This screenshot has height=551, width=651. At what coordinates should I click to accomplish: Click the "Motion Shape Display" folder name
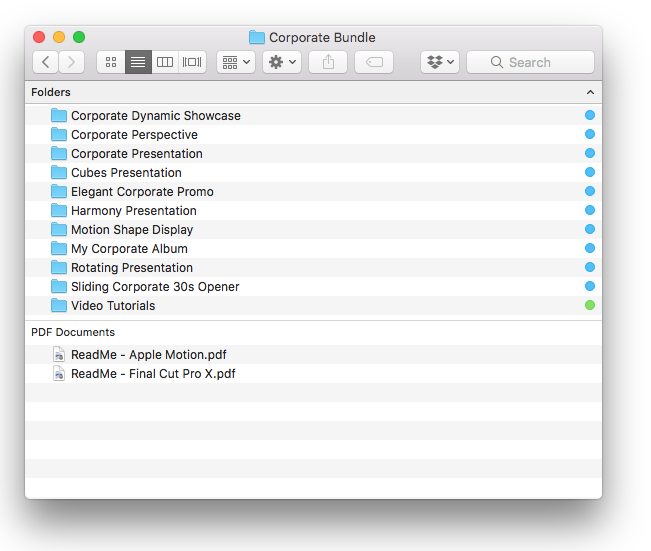click(132, 230)
